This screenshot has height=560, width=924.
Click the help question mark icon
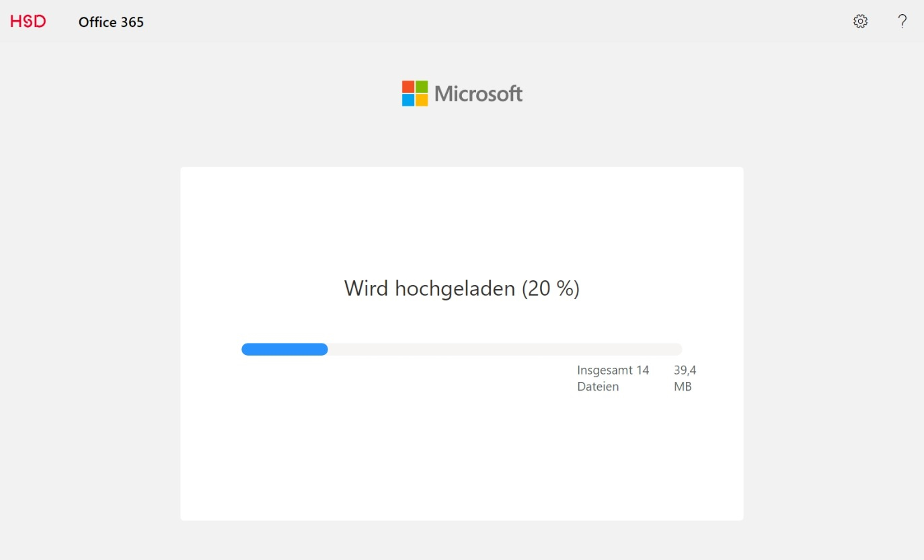[x=902, y=22]
